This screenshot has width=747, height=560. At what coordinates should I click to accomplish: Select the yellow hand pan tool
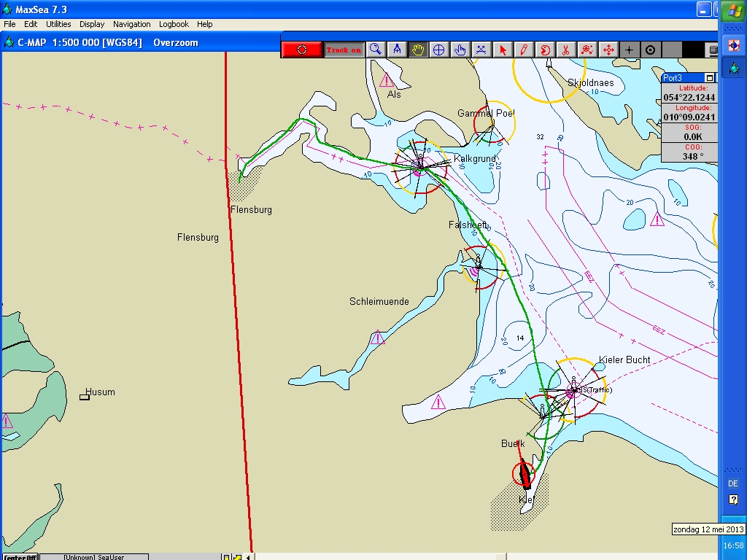click(418, 50)
